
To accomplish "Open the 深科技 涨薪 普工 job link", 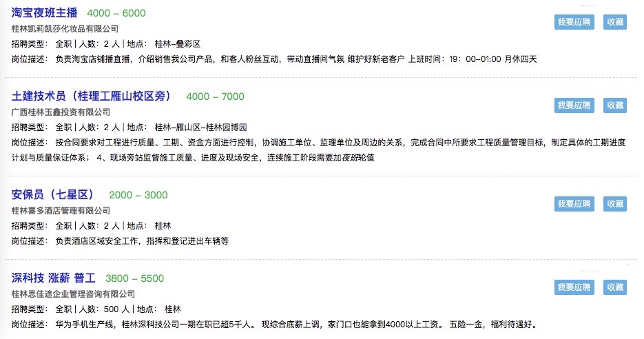I will (54, 278).
